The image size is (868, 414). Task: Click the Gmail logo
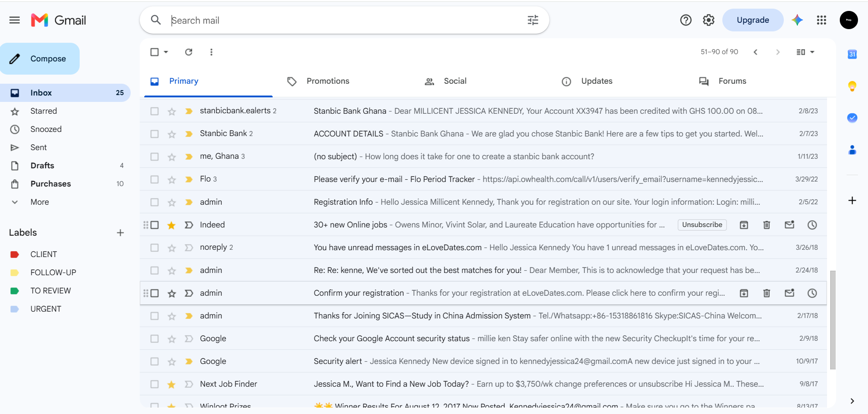tap(58, 20)
